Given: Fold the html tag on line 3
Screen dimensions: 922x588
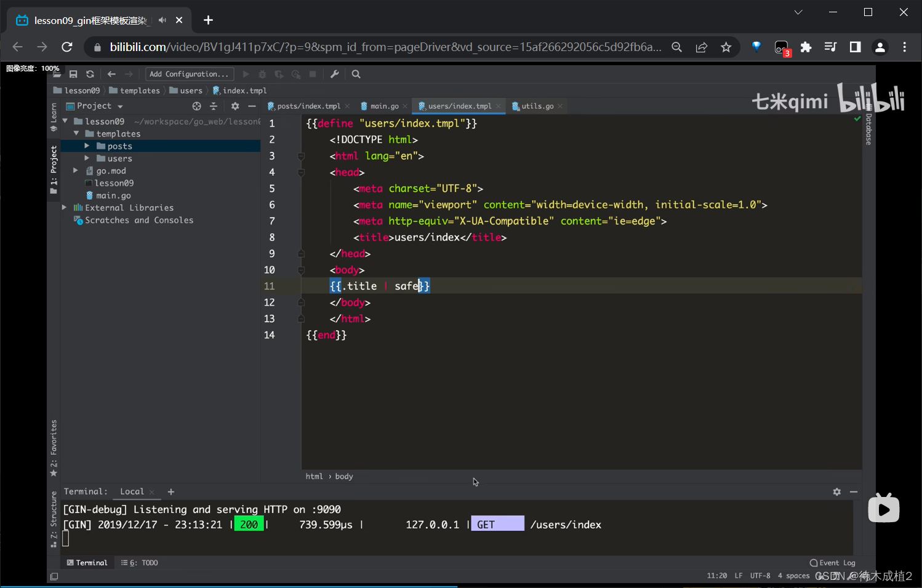Looking at the screenshot, I should pos(301,156).
